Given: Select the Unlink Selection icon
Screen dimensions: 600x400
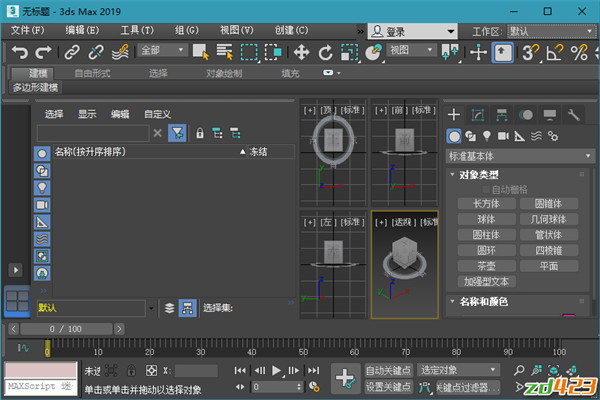Looking at the screenshot, I should tap(96, 52).
